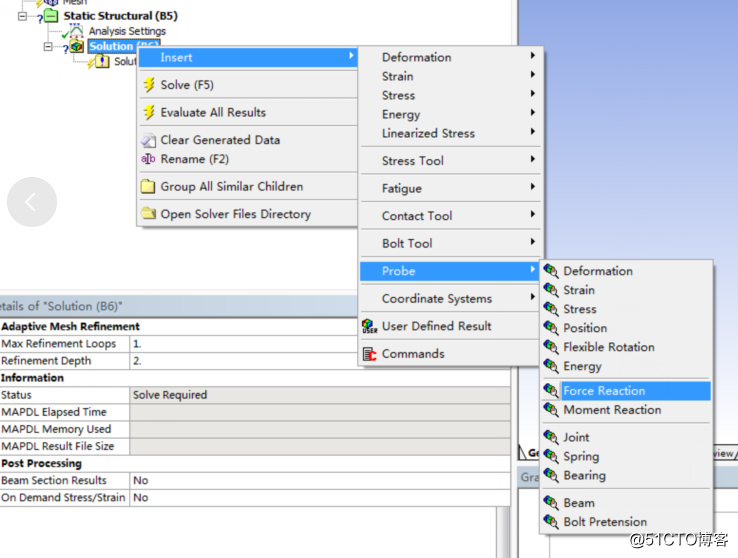Click the Solve lightning bolt icon
Viewport: 738px width, 558px height.
coord(149,85)
